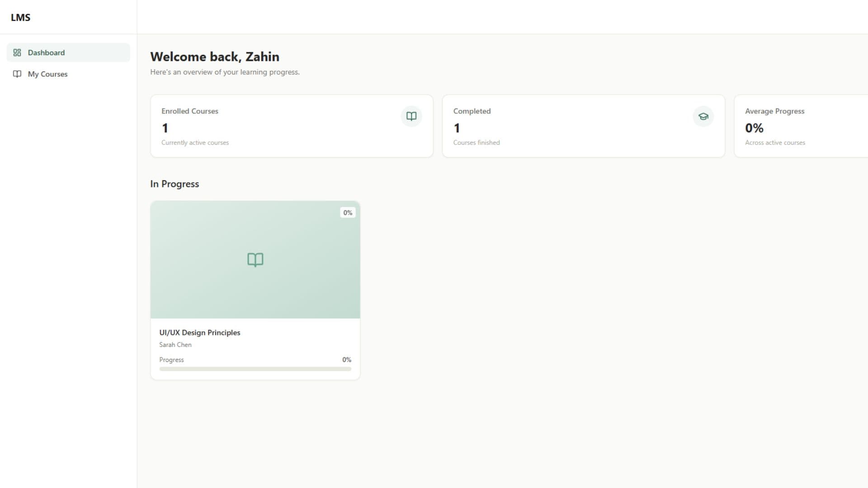Click the graduation cap icon in Completed card
This screenshot has width=868, height=488.
coord(703,116)
